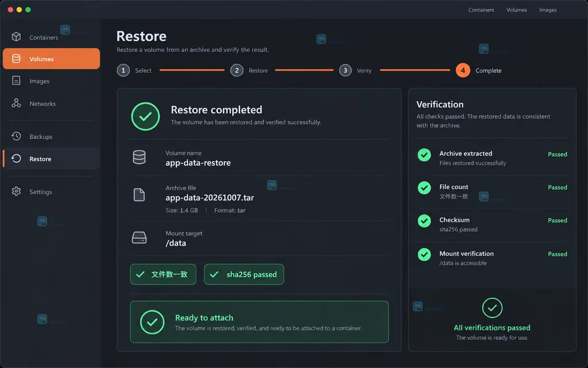Click the Files restored successfully text
Screen dimensions: 588x368
tap(473, 163)
